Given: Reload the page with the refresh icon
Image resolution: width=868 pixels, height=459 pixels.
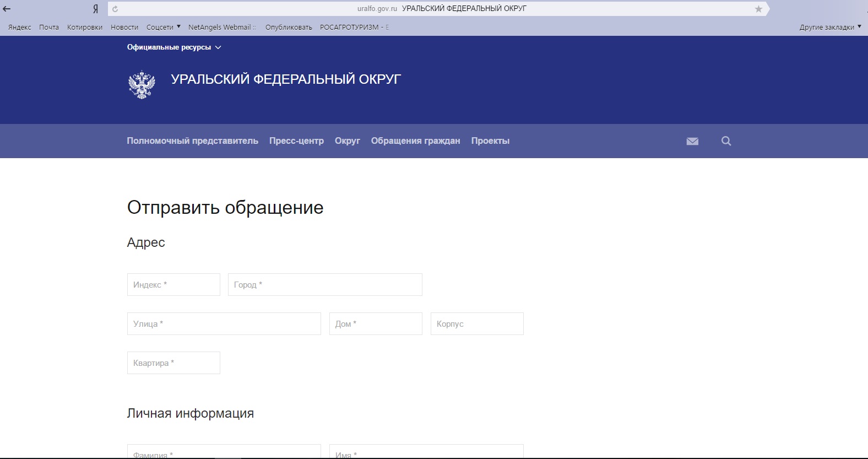Looking at the screenshot, I should pyautogui.click(x=115, y=9).
